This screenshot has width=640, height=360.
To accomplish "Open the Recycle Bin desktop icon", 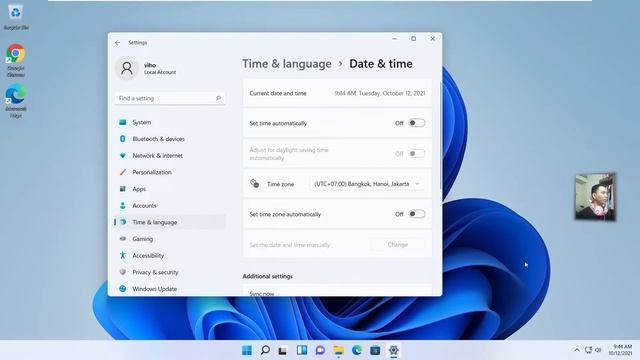I will (16, 16).
